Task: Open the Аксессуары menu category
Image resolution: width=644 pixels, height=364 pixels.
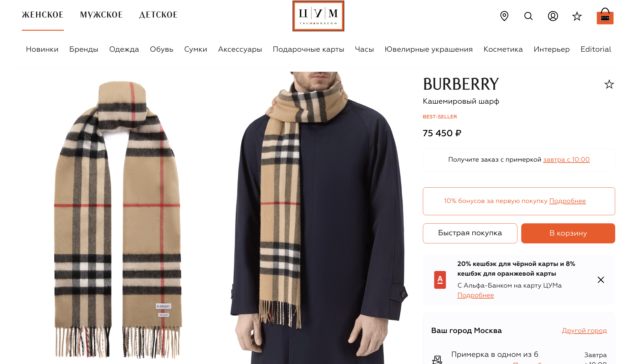Action: coord(240,49)
